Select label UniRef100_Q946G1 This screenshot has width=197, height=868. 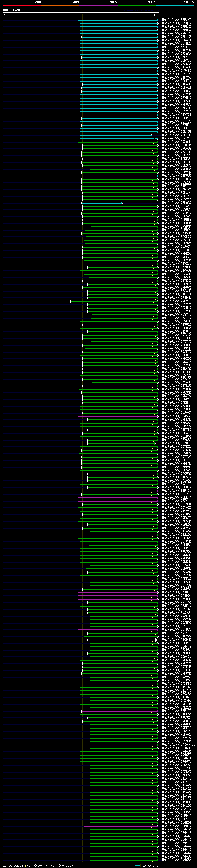(176, 752)
